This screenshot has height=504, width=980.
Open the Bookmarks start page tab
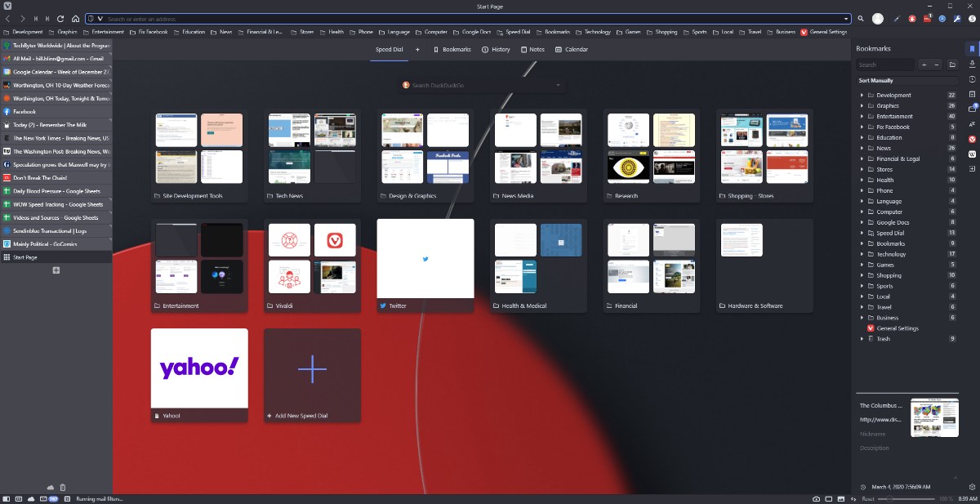click(452, 50)
